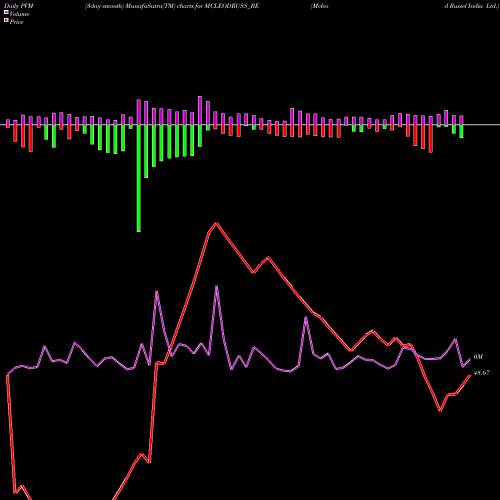Click the '0M' volume end label
The height and width of the screenshot is (500, 500).
coord(478,357)
